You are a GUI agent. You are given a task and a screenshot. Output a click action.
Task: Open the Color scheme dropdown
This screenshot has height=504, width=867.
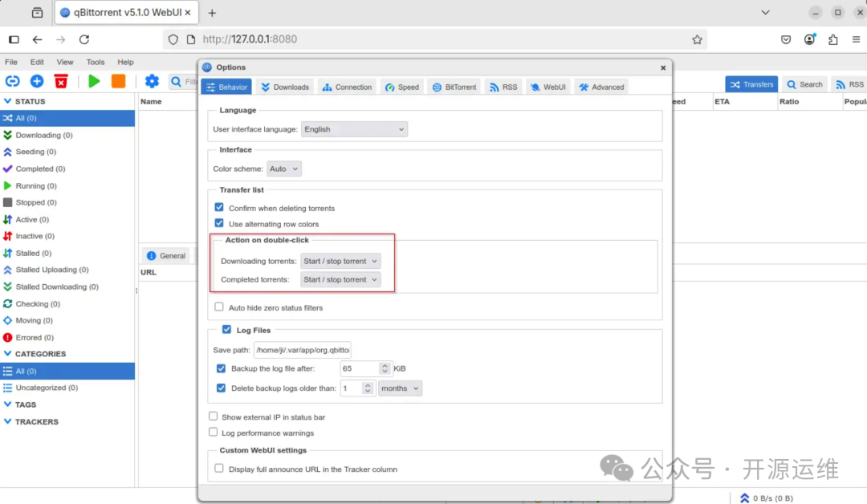pyautogui.click(x=284, y=169)
